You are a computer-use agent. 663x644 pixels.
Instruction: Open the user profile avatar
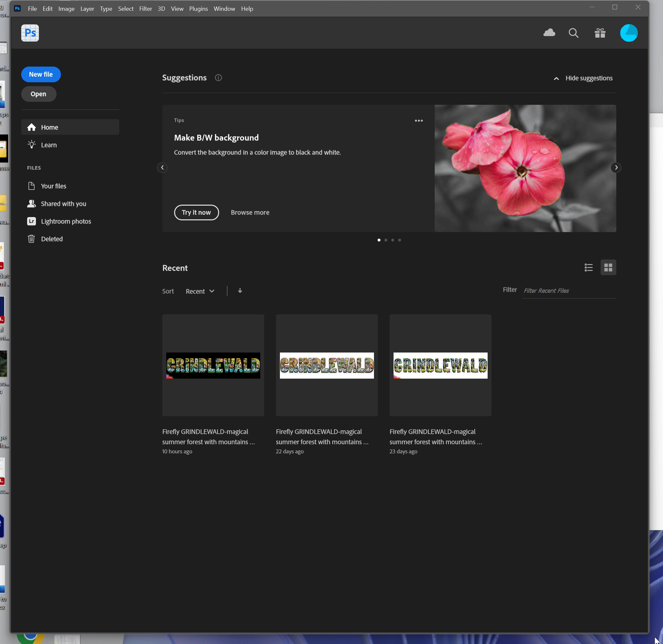tap(628, 33)
